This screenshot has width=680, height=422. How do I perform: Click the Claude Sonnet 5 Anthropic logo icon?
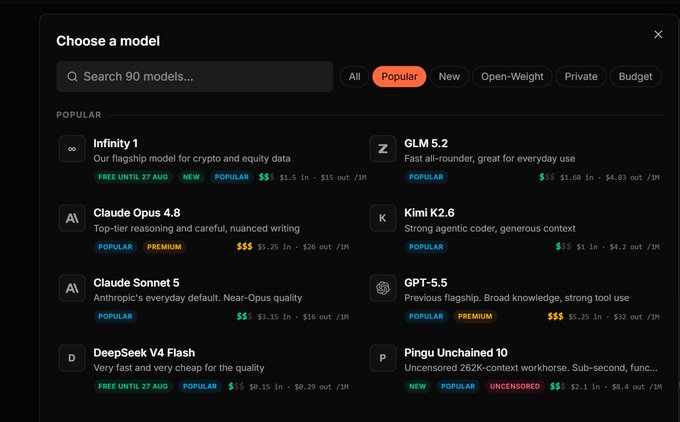[72, 288]
